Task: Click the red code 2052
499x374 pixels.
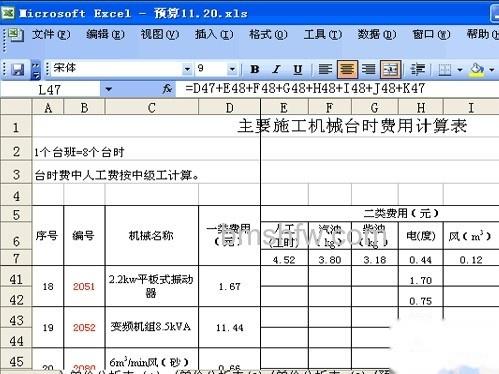Action: 84,327
